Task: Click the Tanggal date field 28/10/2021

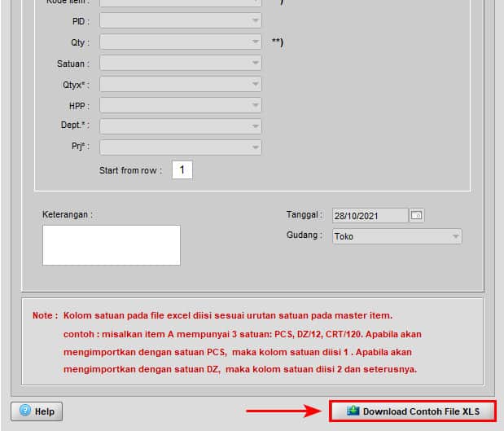Action: coord(370,216)
